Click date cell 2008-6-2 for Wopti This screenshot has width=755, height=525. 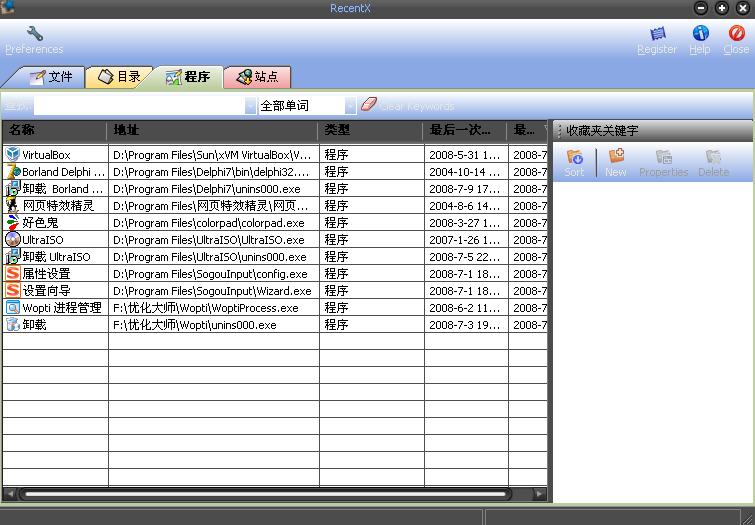466,308
